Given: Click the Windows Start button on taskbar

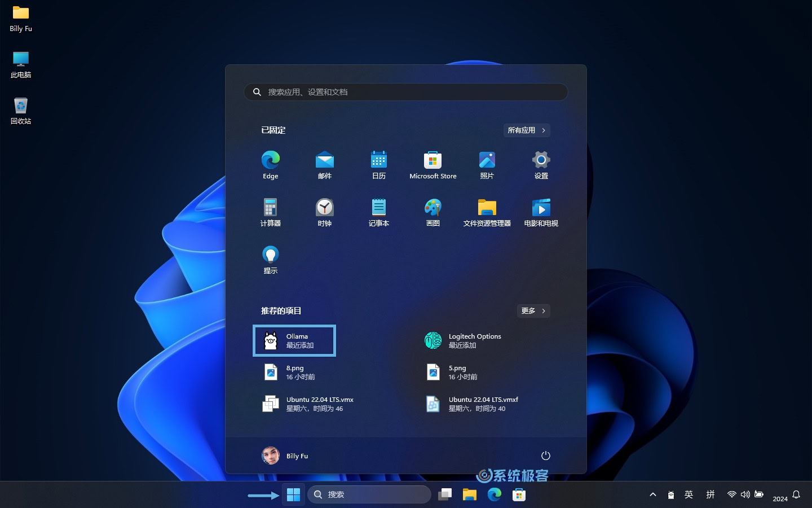Looking at the screenshot, I should (x=293, y=494).
